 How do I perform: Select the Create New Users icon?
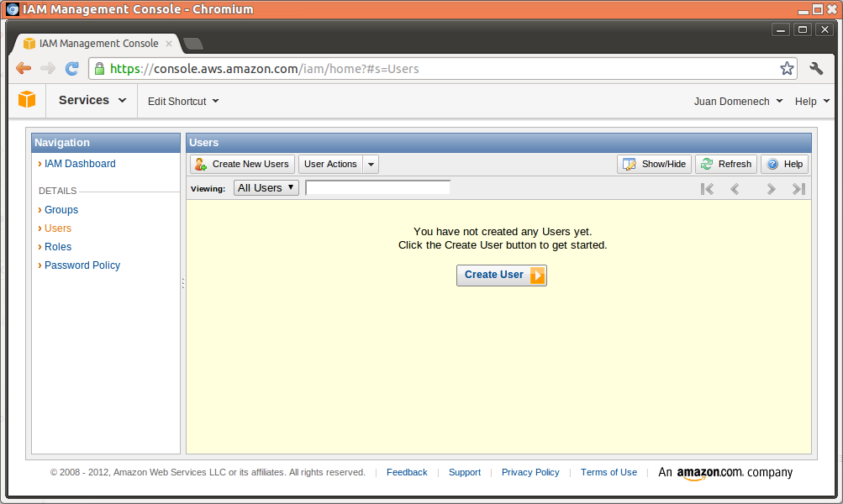[x=200, y=164]
